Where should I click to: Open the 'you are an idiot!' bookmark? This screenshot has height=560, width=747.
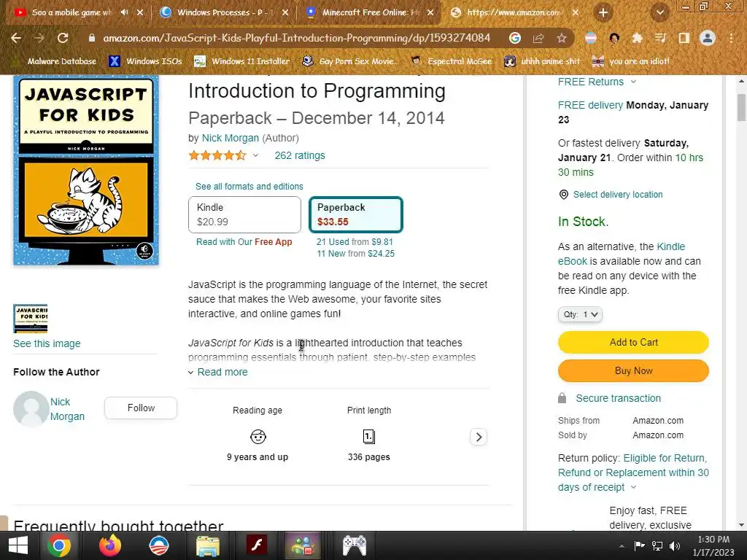(x=631, y=61)
